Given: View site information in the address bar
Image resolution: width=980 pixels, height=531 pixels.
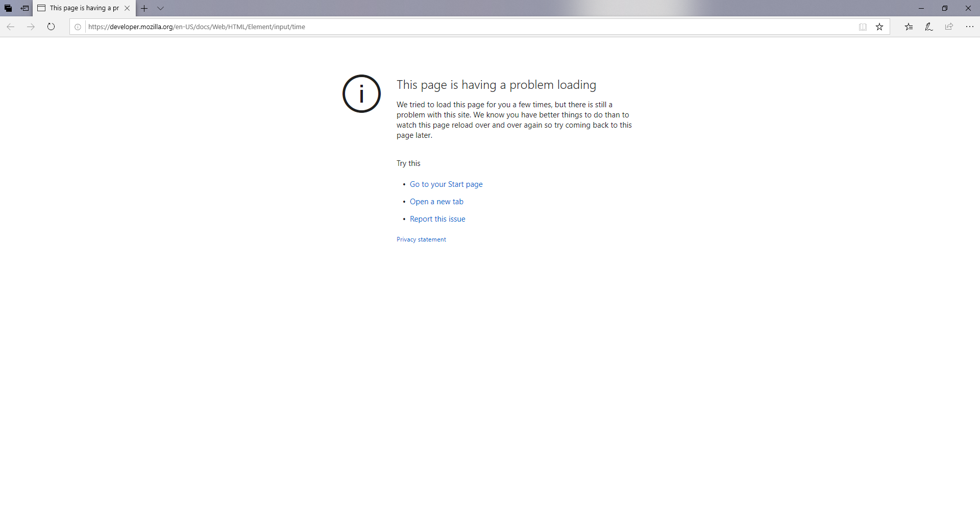Looking at the screenshot, I should coord(78,27).
